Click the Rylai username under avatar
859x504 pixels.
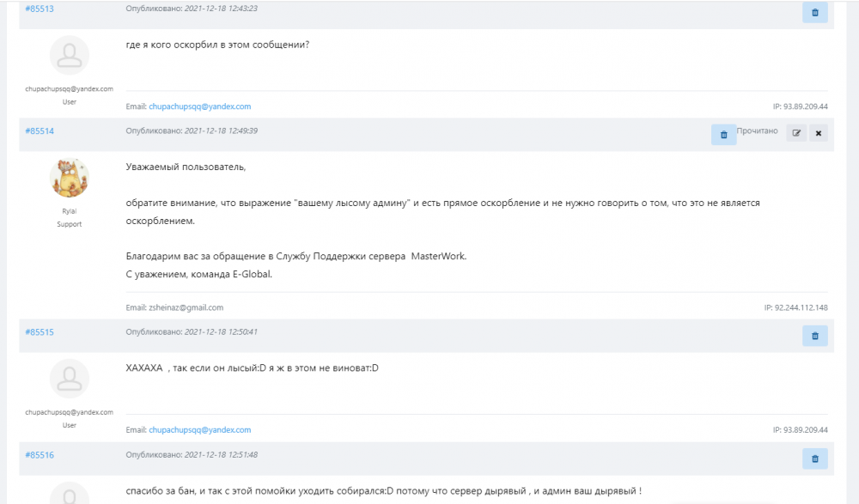click(x=70, y=212)
